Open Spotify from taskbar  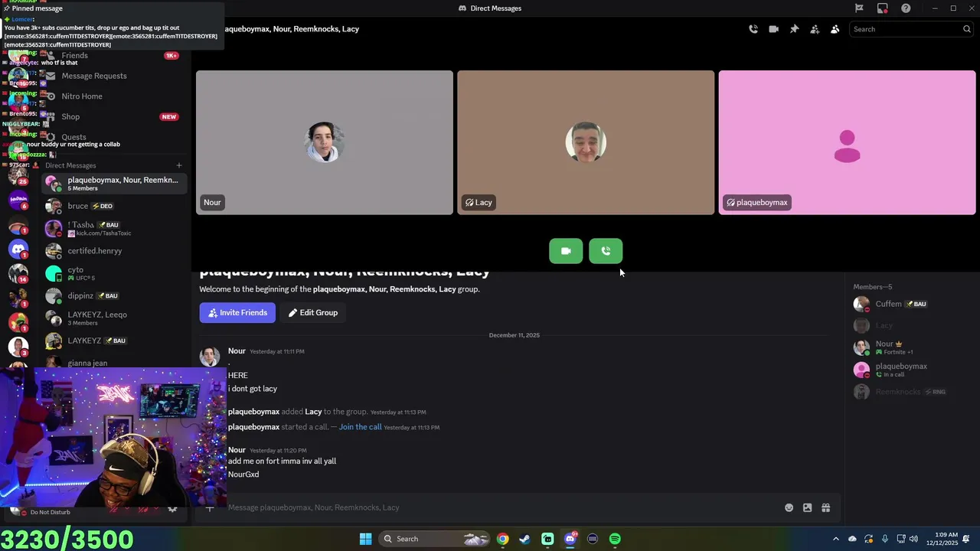point(615,539)
